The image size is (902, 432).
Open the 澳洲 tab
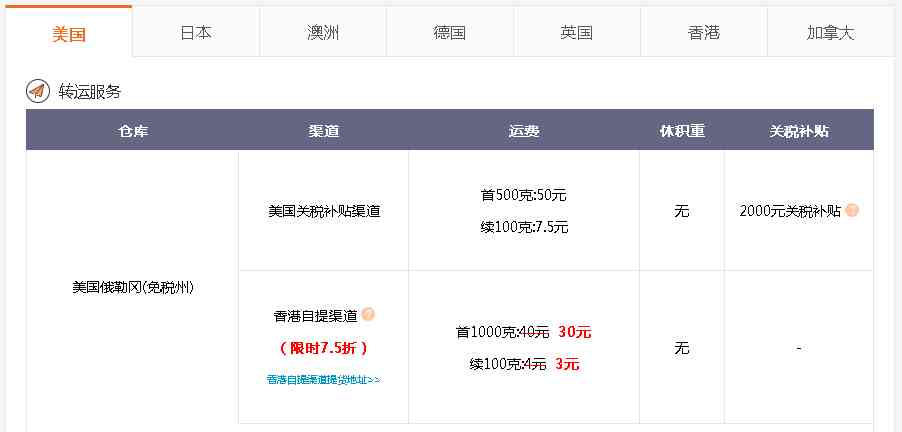323,33
